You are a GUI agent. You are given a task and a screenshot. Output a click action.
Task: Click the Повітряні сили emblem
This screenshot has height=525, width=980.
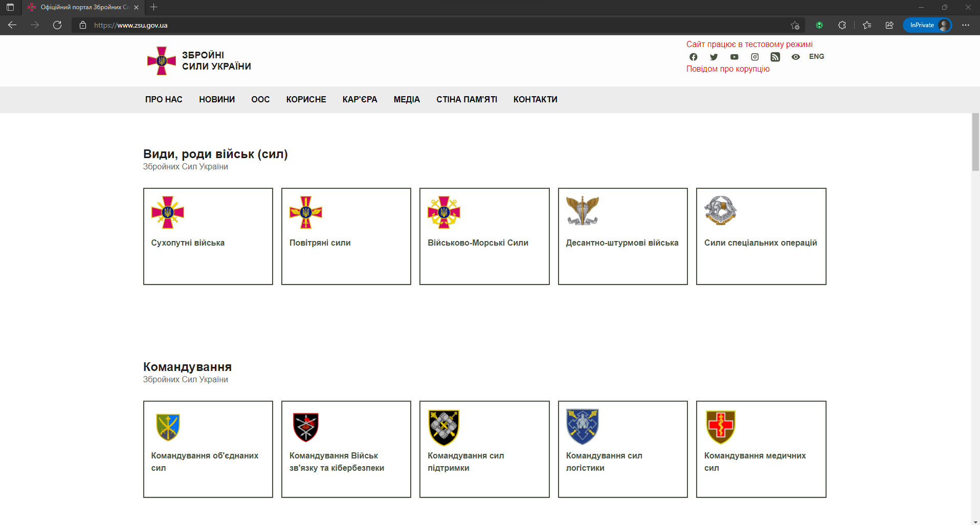[x=306, y=212]
